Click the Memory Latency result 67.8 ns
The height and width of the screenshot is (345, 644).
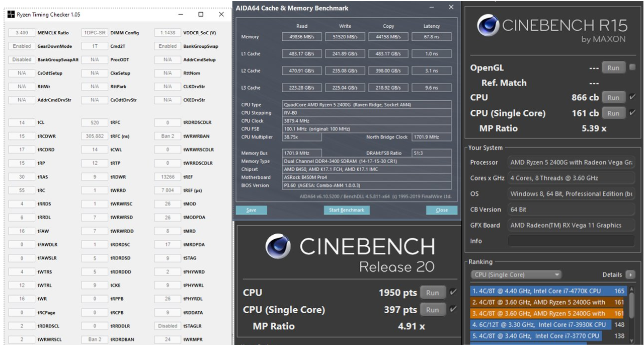coord(431,37)
